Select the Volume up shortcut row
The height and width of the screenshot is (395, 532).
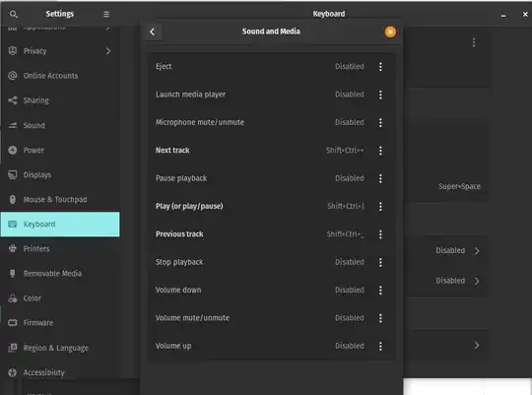pyautogui.click(x=272, y=346)
